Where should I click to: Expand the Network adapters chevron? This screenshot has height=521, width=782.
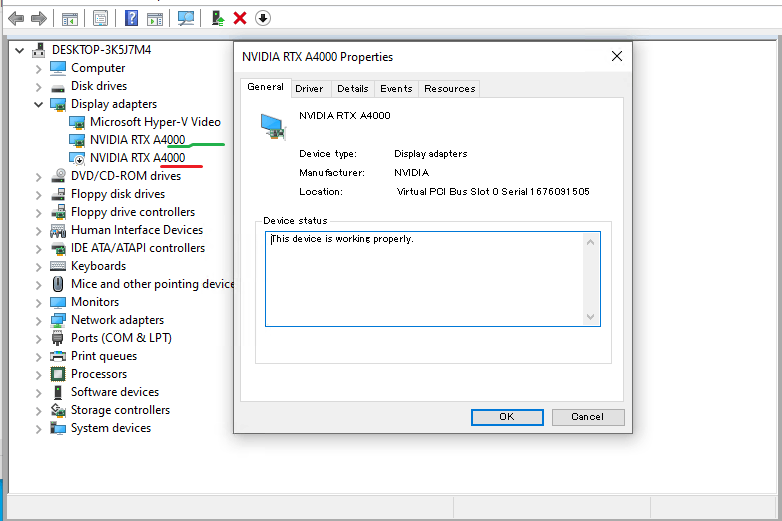(38, 321)
